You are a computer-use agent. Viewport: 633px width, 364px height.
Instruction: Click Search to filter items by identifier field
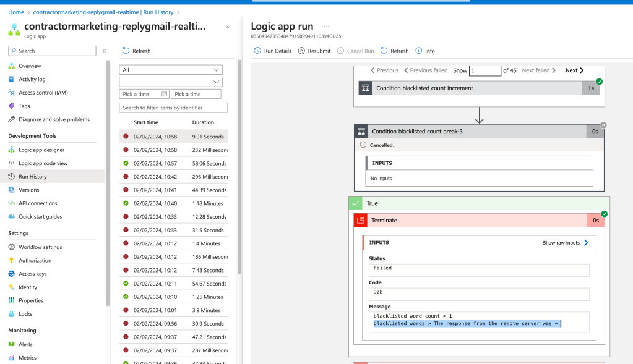coord(173,108)
